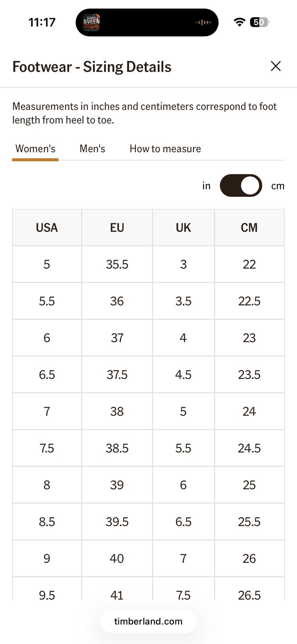Tap the now-playing album art thumbnail
297x644 pixels.
91,23
